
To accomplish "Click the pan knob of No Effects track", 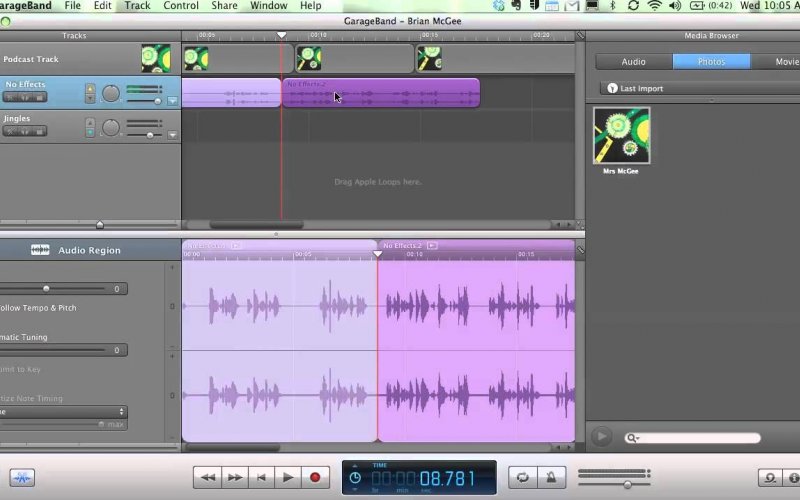I will pos(111,93).
